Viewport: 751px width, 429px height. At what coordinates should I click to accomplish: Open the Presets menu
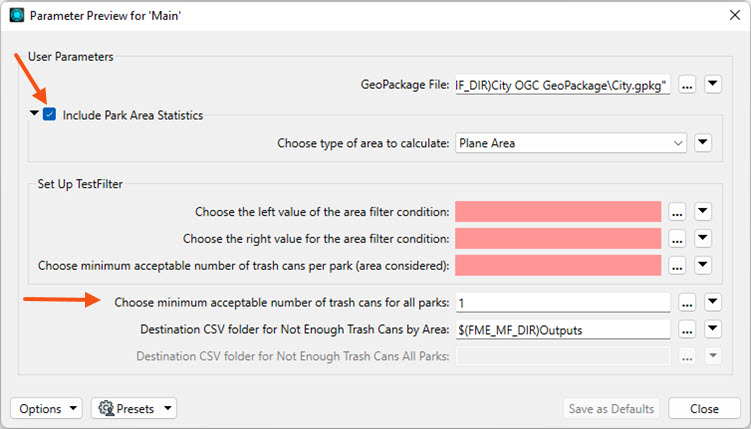tap(134, 408)
